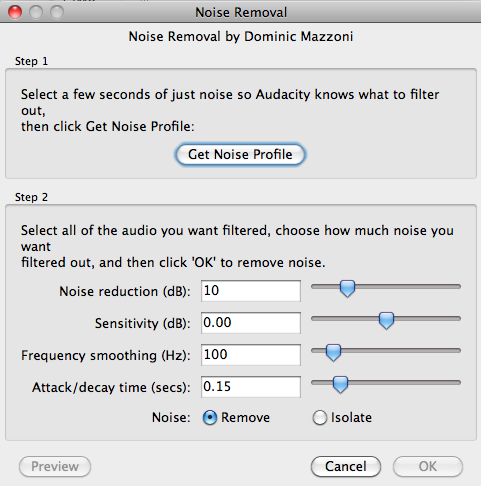
Task: Click the Sensitivity (dB) value field
Action: pos(251,323)
